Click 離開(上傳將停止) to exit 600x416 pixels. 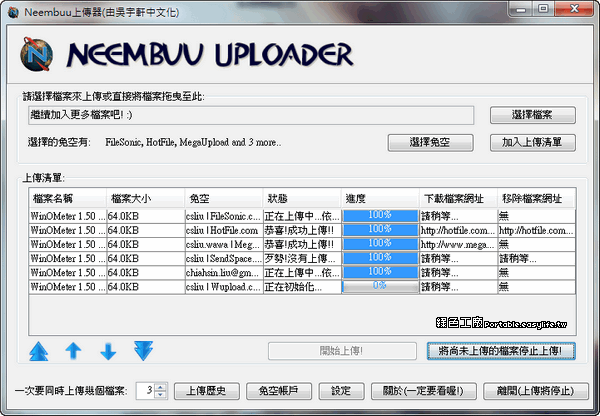536,391
